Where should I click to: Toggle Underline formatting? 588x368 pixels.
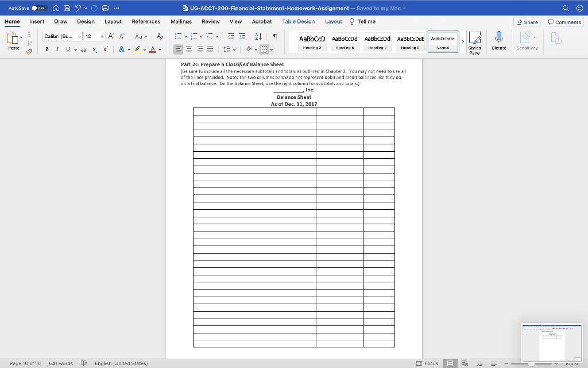(x=68, y=49)
